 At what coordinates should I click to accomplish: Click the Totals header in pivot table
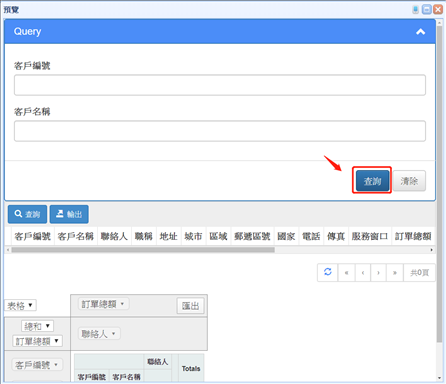191,368
